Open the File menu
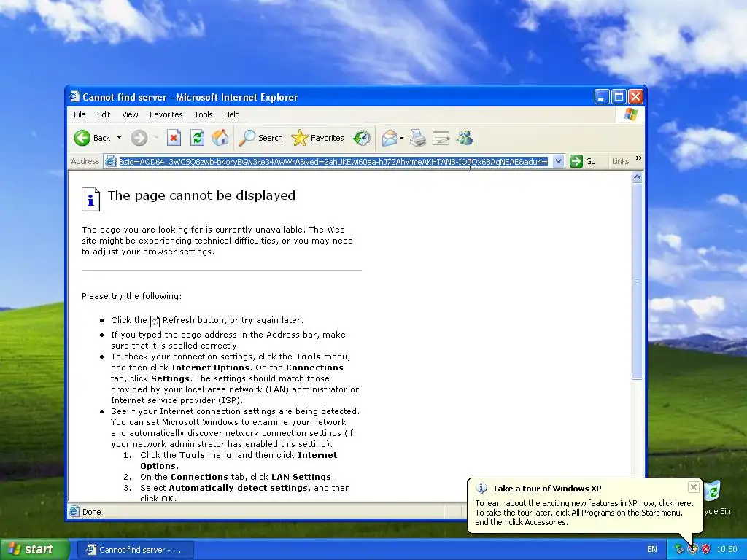Screen dimensions: 747x560 (80, 114)
